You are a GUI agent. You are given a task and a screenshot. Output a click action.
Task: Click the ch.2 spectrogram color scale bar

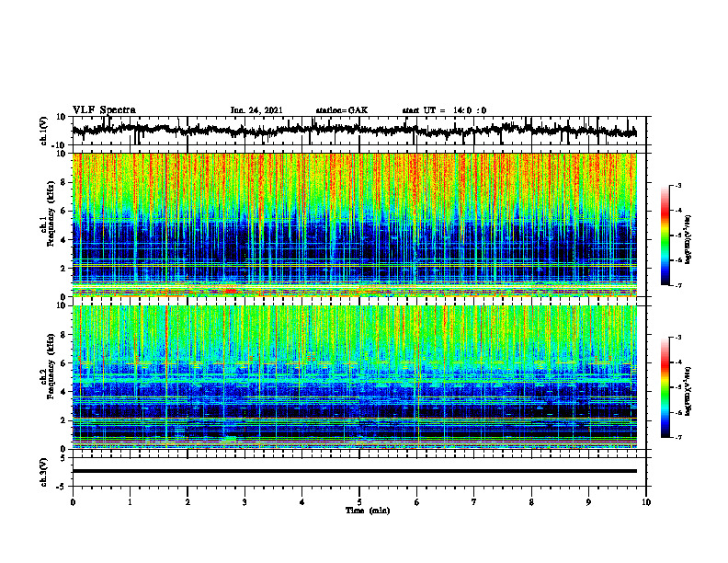665,387
